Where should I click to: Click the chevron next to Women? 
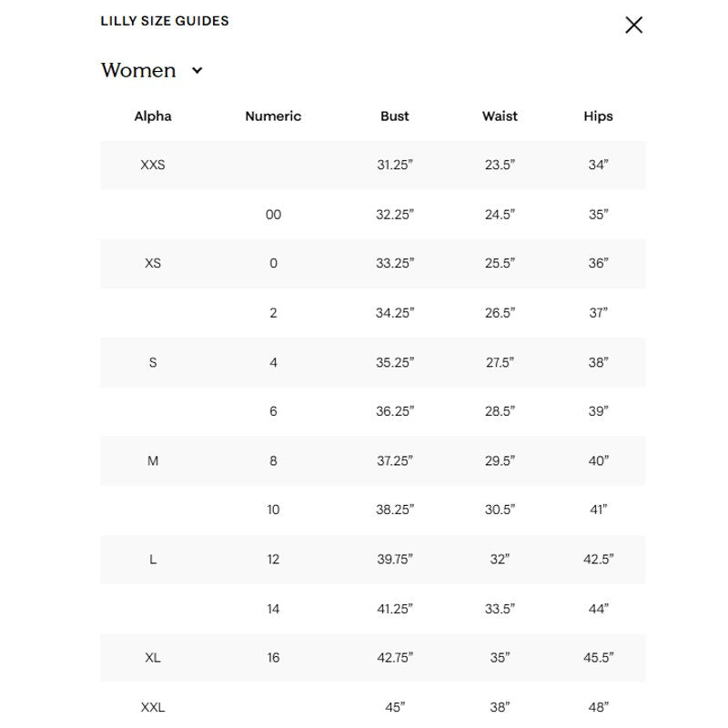[x=197, y=71]
